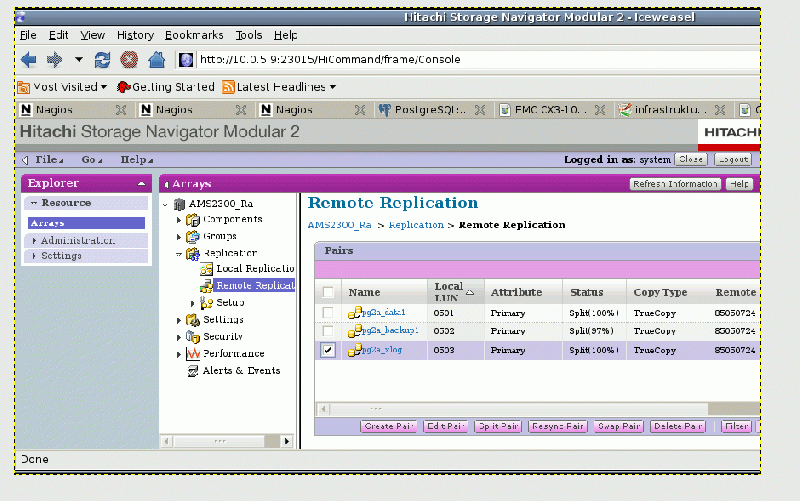Viewport: 800px width, 501px height.
Task: Select the Performance chart icon
Action: point(192,354)
